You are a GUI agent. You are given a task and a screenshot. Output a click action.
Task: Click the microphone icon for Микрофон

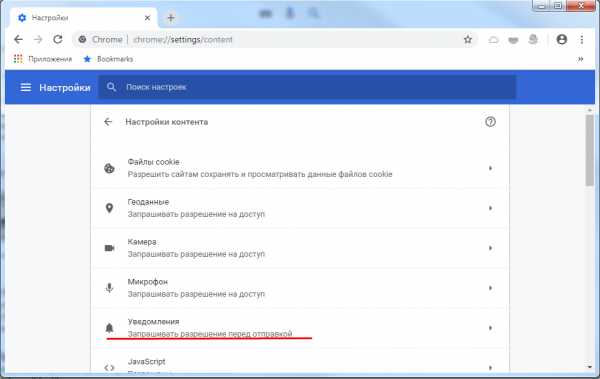click(109, 288)
